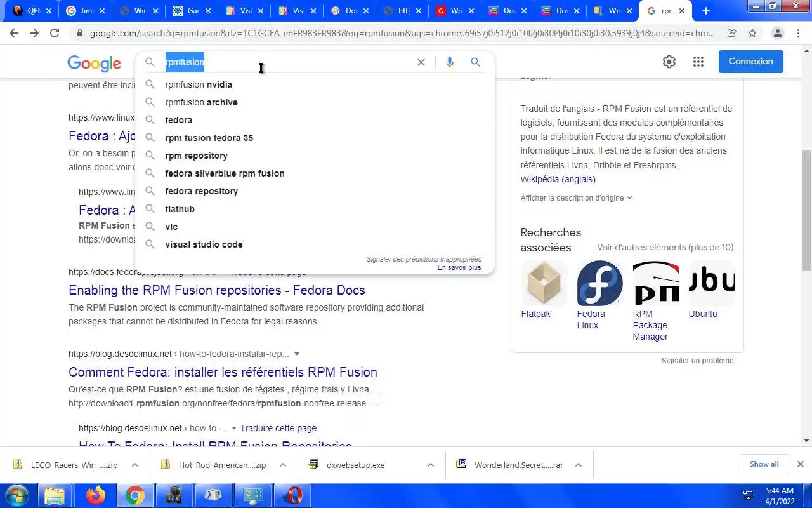Open the Windows Start menu
This screenshot has width=812, height=508.
point(17,495)
